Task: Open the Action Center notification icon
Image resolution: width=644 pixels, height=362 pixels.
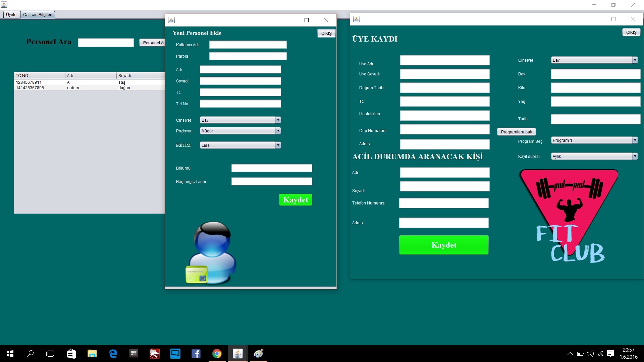Action: click(610, 354)
